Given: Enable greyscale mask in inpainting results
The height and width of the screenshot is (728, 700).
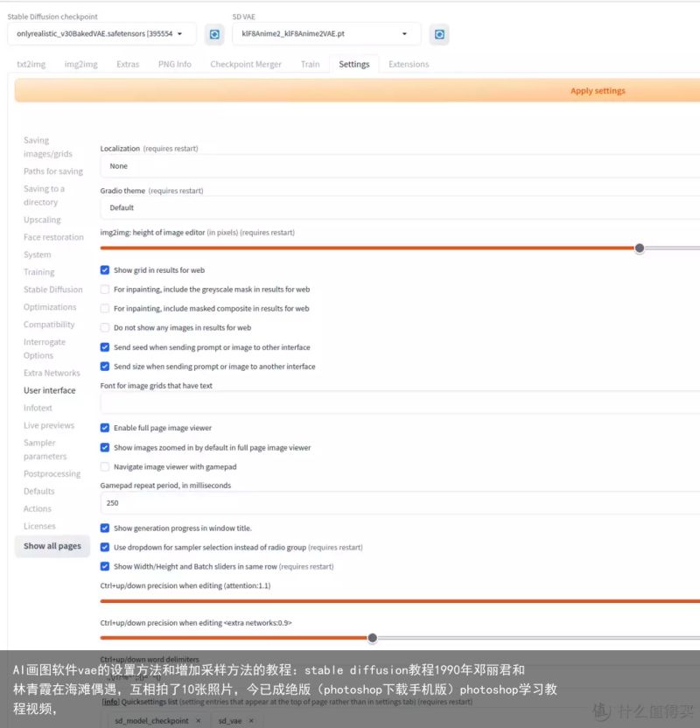Looking at the screenshot, I should [105, 290].
